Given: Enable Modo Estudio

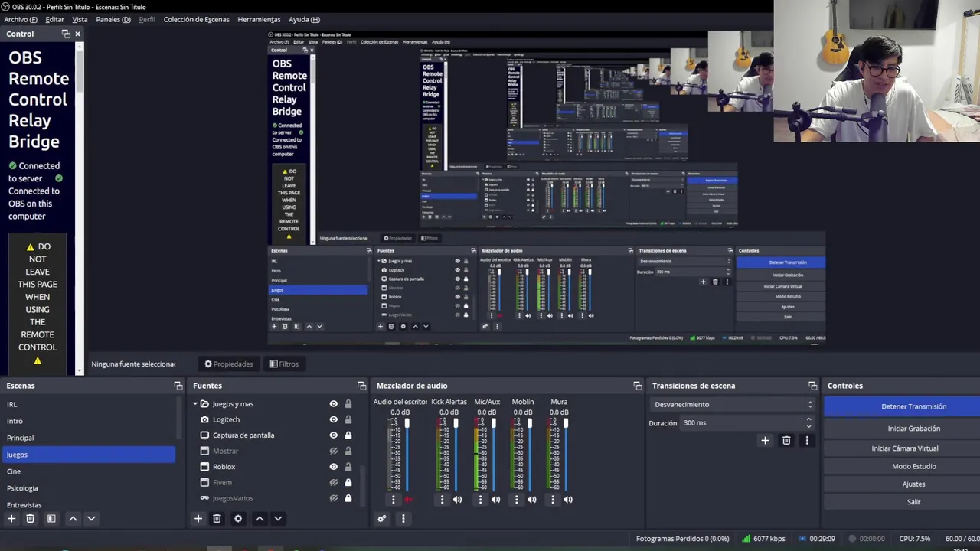Looking at the screenshot, I should point(902,466).
